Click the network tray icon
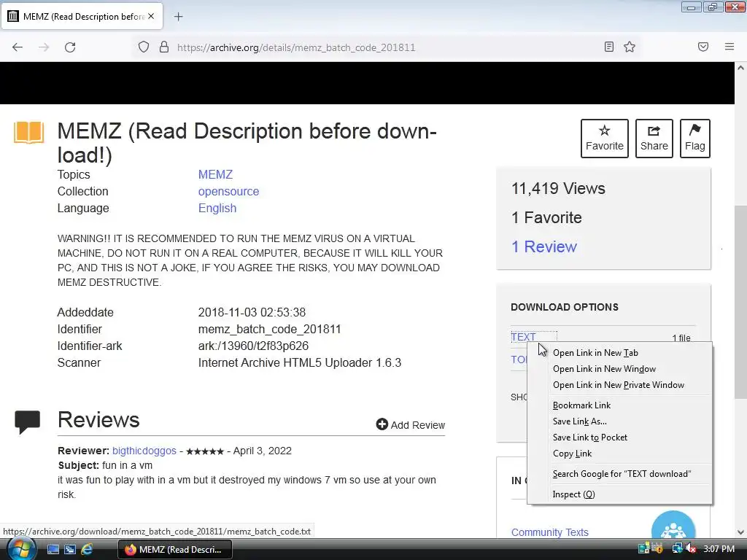This screenshot has width=747, height=560. [677, 548]
